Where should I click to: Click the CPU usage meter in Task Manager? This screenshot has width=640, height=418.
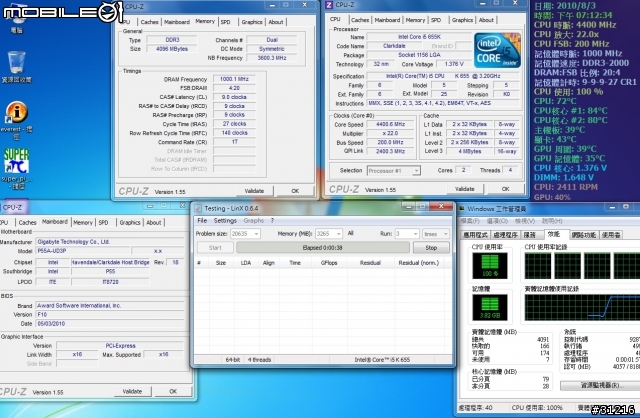click(490, 265)
